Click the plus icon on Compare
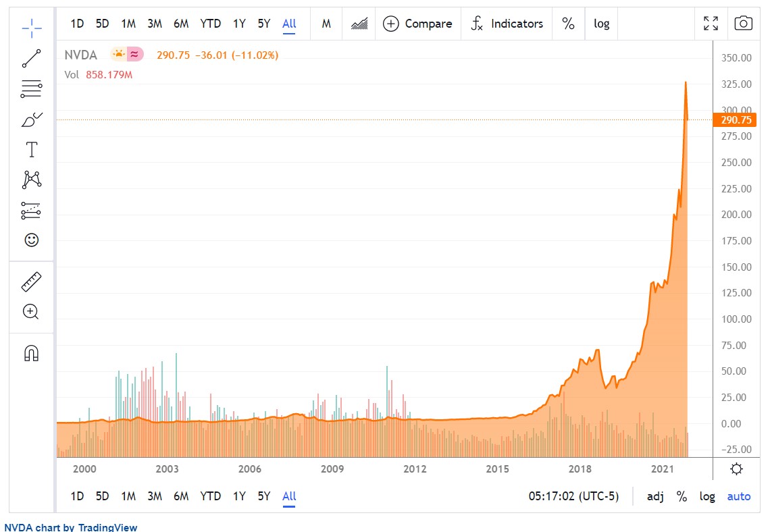770x532 pixels. 391,24
